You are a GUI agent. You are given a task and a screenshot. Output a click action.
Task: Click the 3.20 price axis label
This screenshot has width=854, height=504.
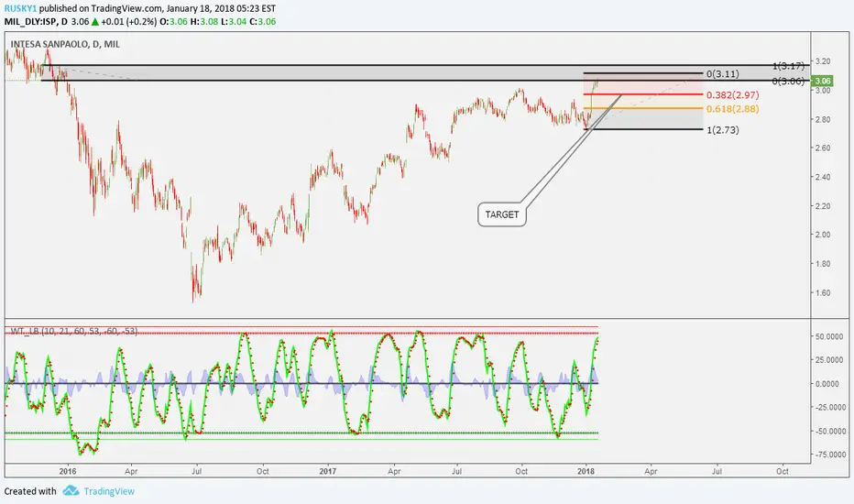(x=823, y=61)
